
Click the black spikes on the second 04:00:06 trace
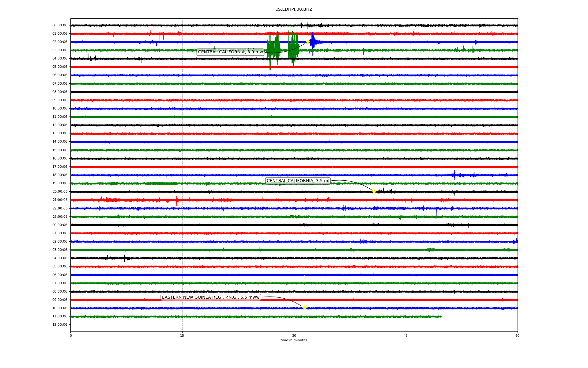[x=124, y=258]
